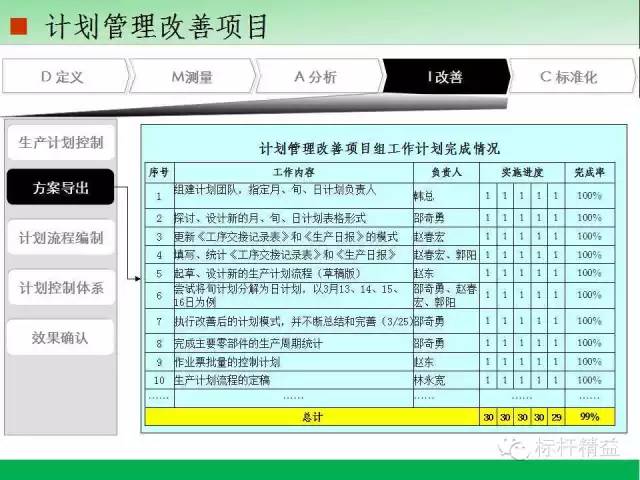Click the 负责人 column header
The width and height of the screenshot is (640, 480).
(x=445, y=171)
